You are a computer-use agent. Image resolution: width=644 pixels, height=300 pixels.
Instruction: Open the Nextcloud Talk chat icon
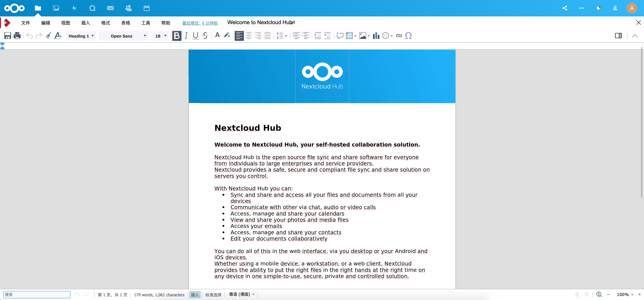(92, 8)
